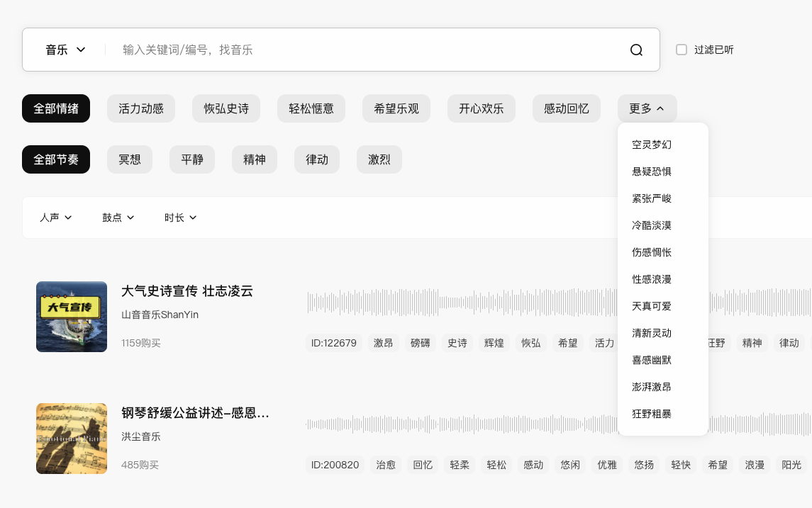Click the 感动 tag
812x508 pixels.
[533, 465]
